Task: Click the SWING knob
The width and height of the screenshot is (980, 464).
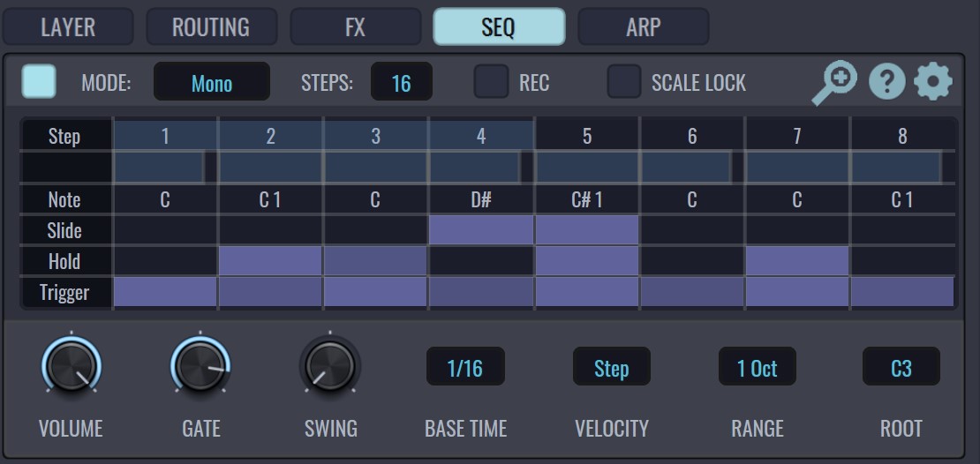Action: point(330,366)
